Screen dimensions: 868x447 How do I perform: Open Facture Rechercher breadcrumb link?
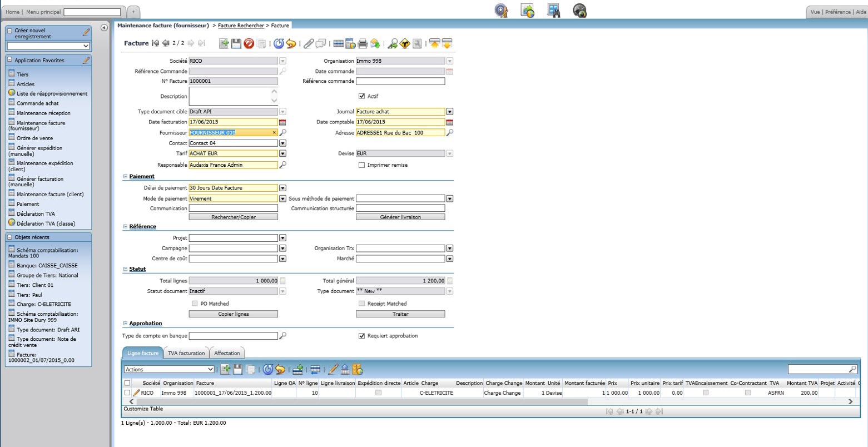[x=241, y=26]
